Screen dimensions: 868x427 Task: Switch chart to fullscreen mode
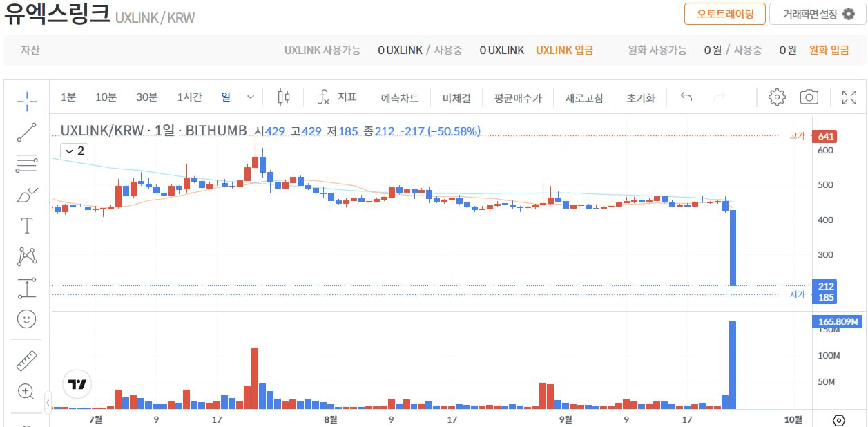click(849, 97)
